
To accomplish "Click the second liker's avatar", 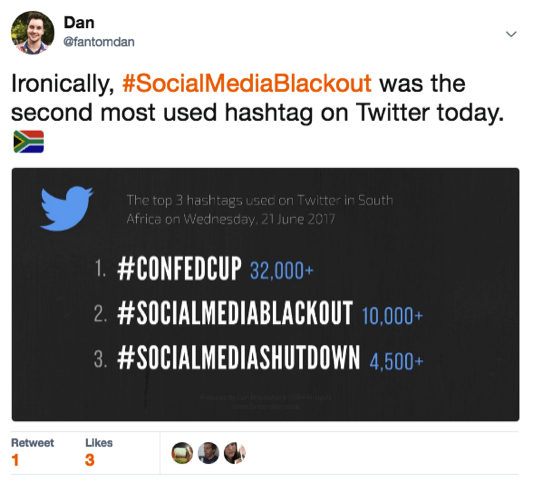I will click(208, 453).
